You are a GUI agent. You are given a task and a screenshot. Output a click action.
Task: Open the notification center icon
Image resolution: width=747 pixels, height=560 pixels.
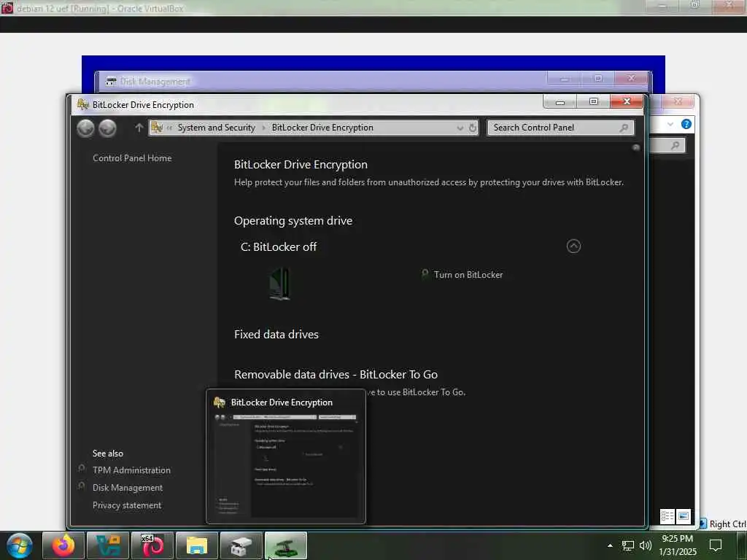[x=716, y=545]
